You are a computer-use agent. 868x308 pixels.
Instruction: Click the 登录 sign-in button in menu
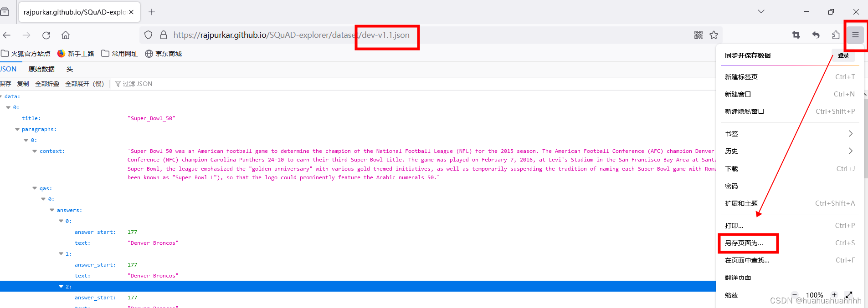(843, 56)
